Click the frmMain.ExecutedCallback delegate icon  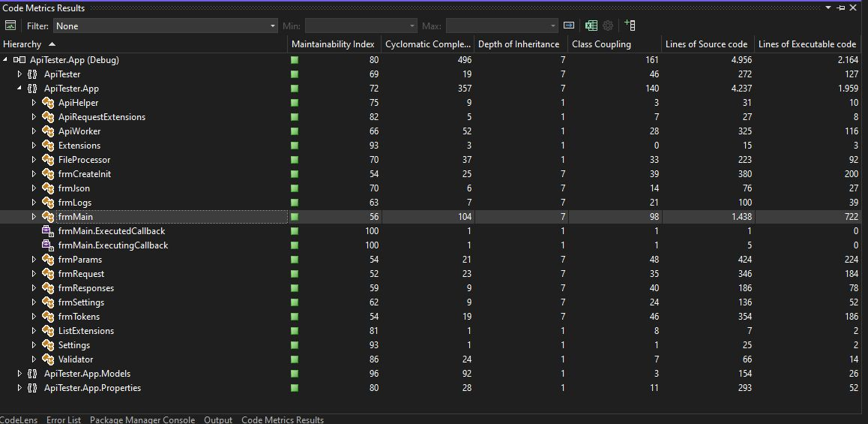(48, 231)
